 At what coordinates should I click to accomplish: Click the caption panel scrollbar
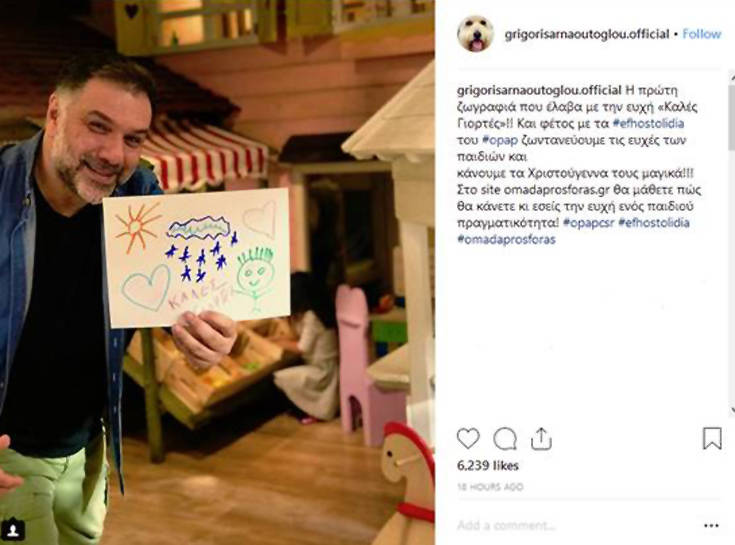pos(731,241)
